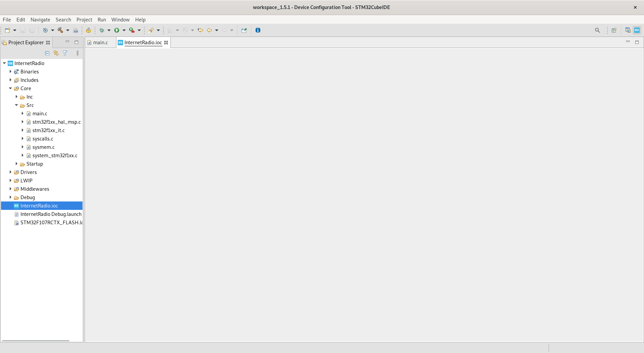The height and width of the screenshot is (353, 644).
Task: Open the Run dropdown arrow
Action: (x=124, y=30)
